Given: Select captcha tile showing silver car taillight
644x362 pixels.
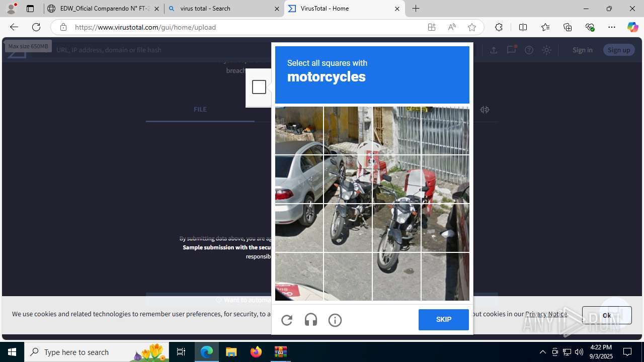Looking at the screenshot, I should 299,179.
